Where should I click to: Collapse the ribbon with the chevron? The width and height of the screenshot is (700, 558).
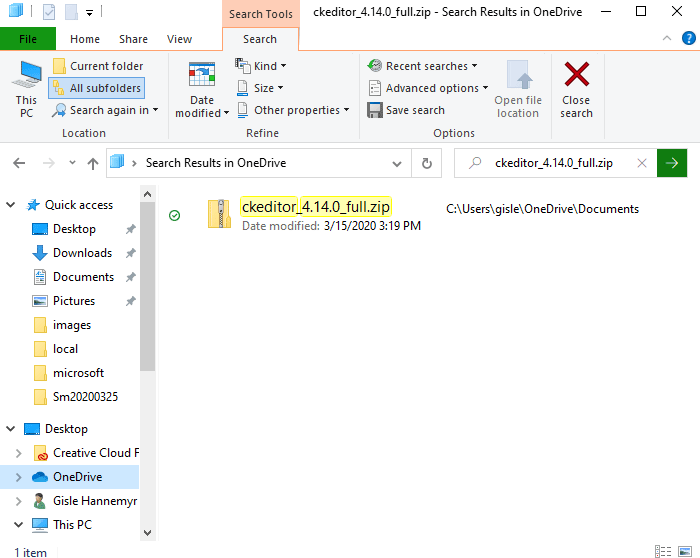pos(667,38)
